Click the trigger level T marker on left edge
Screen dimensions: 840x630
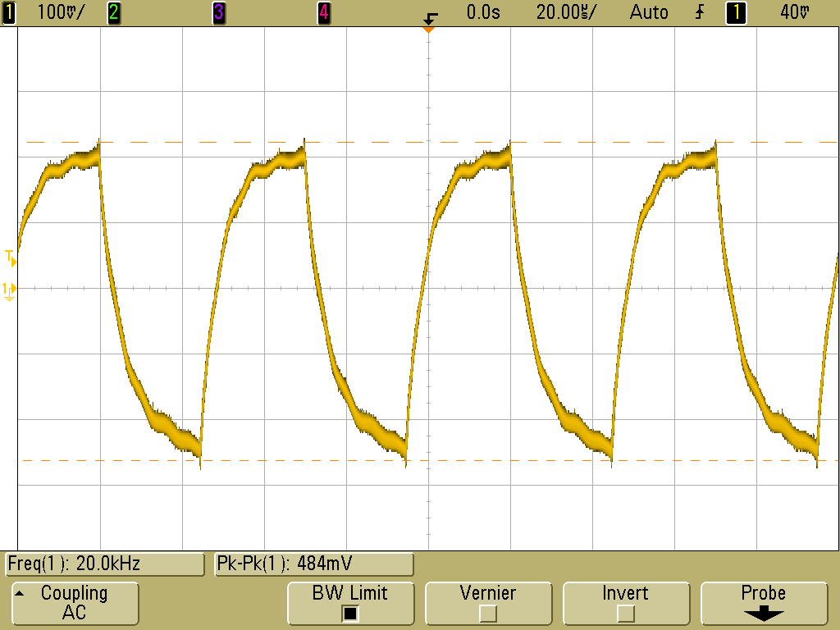tap(10, 258)
